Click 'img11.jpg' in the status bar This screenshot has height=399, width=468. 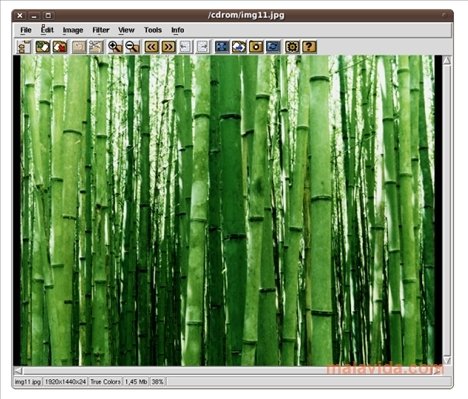click(x=28, y=382)
